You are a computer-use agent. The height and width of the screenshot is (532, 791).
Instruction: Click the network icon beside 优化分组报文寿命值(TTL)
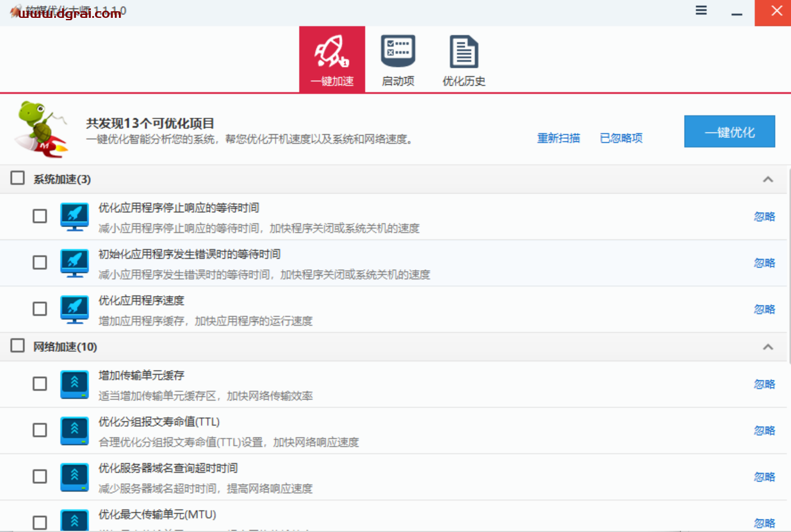pos(74,430)
